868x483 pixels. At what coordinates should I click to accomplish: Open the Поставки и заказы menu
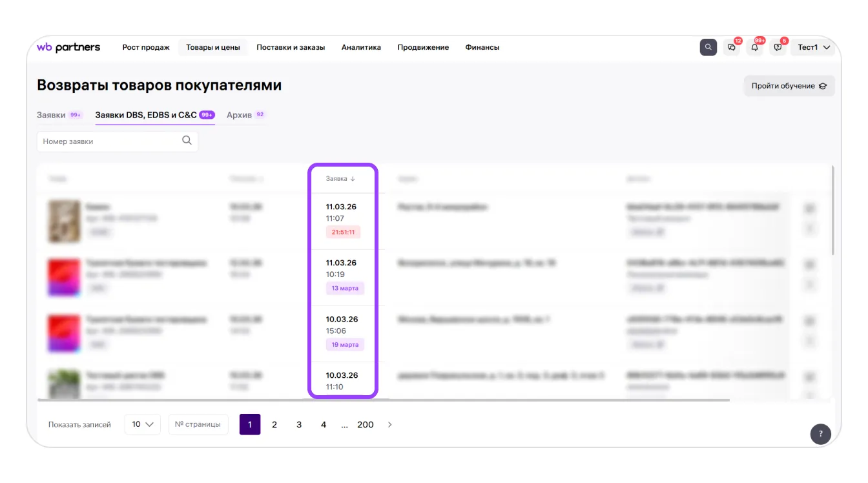291,47
